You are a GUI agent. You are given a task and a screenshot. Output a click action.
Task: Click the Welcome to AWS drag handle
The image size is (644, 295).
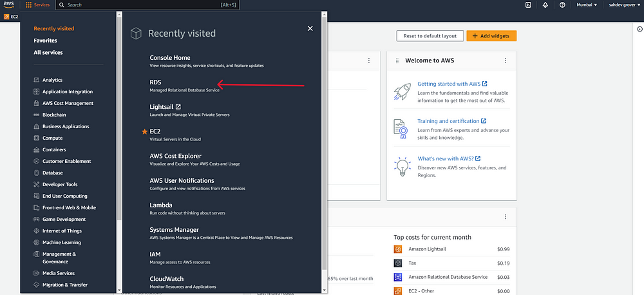tap(397, 61)
